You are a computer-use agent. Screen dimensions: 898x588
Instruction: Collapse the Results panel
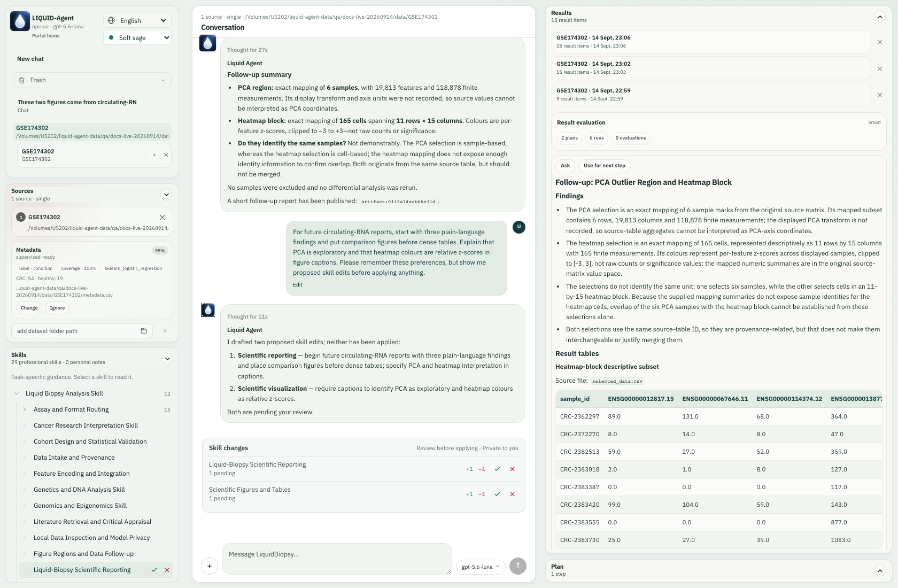coord(879,17)
